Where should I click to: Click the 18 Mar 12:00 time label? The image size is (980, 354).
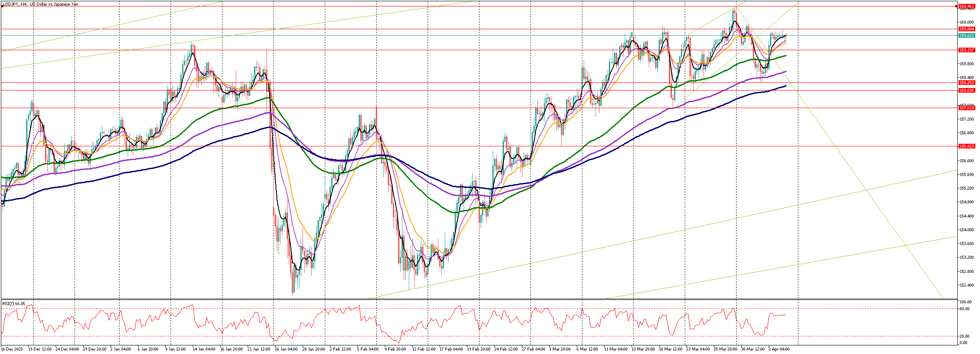[x=671, y=349]
